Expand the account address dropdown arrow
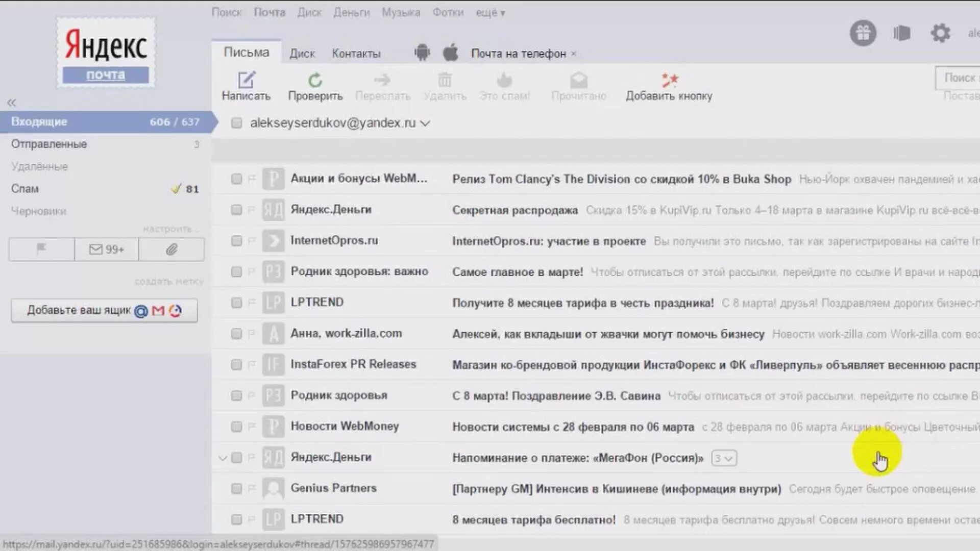Image resolution: width=980 pixels, height=551 pixels. (x=425, y=123)
